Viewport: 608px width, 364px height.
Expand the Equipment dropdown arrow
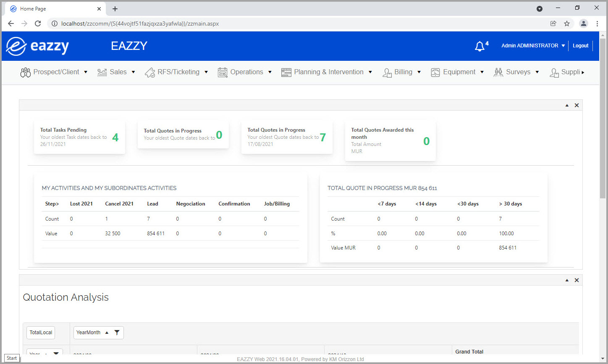point(482,72)
